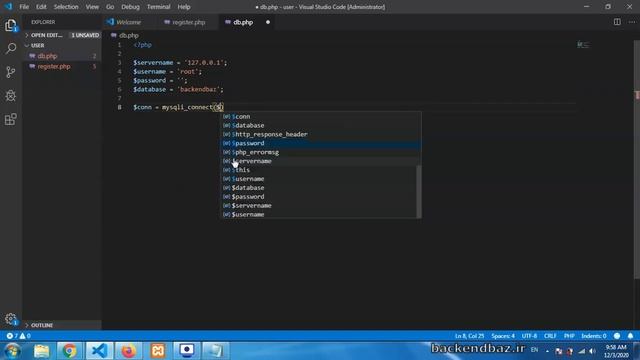Open register.php in the explorer tree
This screenshot has height=360, width=640.
pos(54,66)
